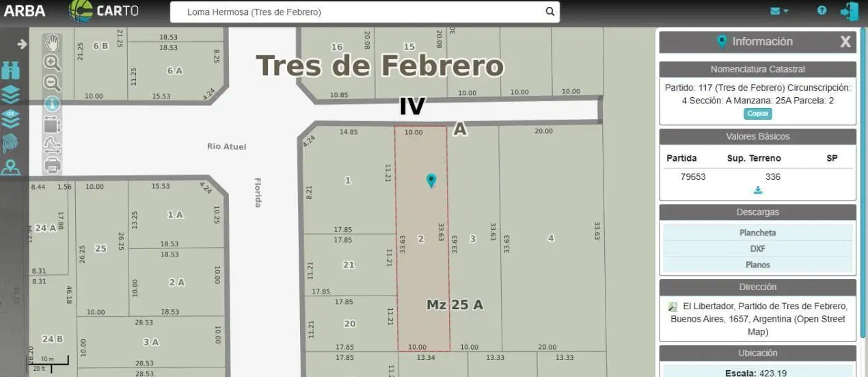Screen dimensions: 868x377
Task: Open the help question mark icon
Action: pyautogui.click(x=822, y=10)
